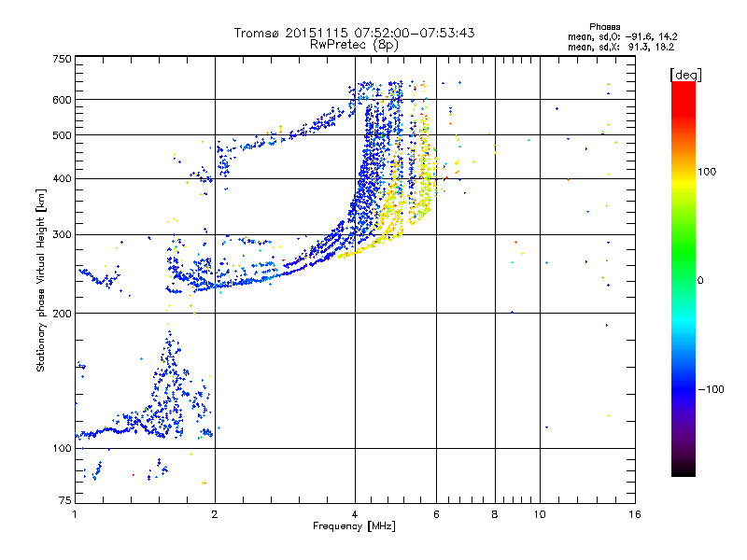Click the '75' y-axis tick label

(65, 500)
